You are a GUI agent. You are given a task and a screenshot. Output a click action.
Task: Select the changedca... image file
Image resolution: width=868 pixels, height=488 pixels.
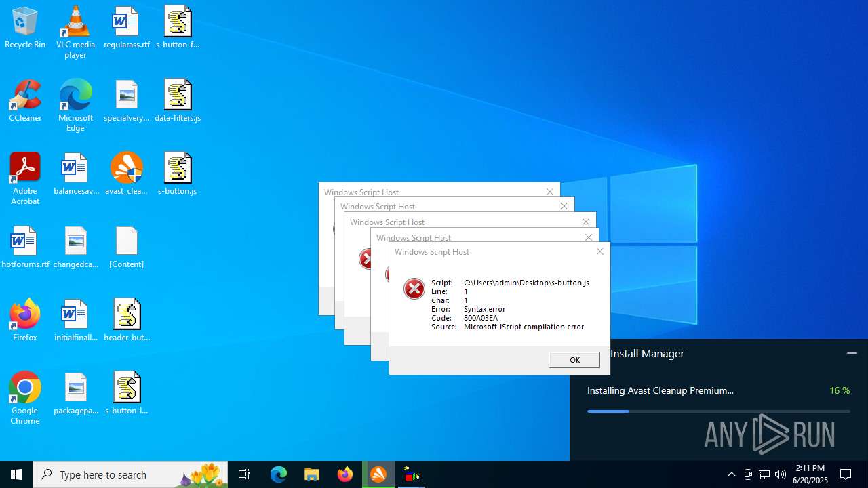click(75, 248)
